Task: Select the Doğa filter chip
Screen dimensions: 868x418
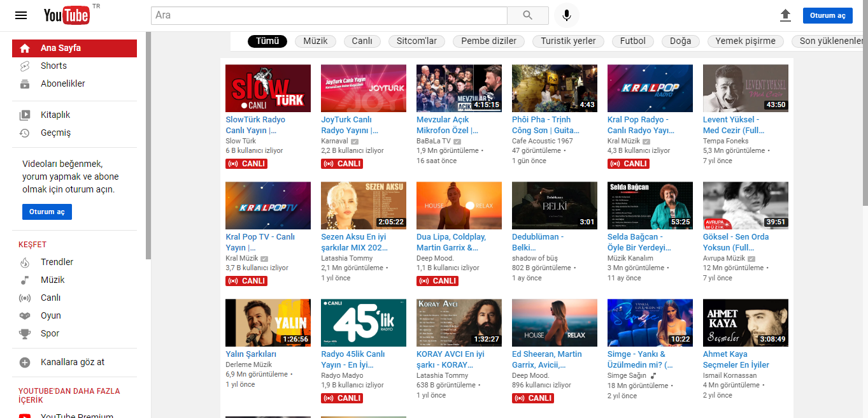Action: 681,41
